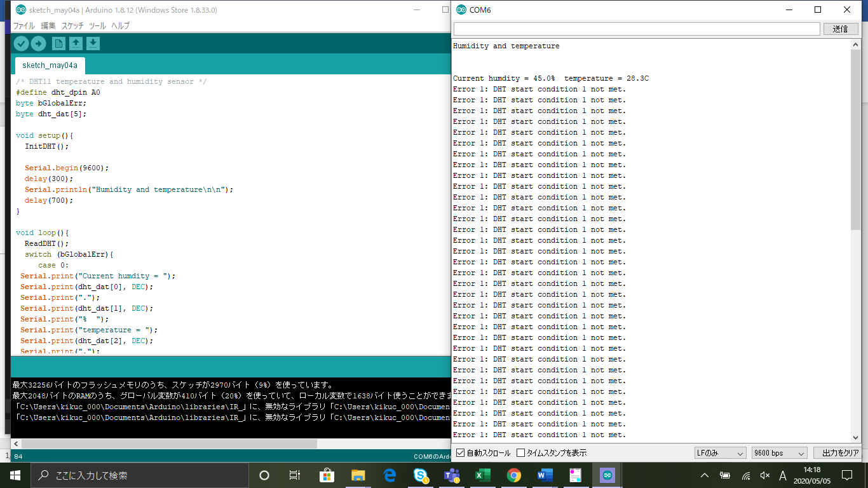Launch Google Chrome from the taskbar

pos(514,475)
